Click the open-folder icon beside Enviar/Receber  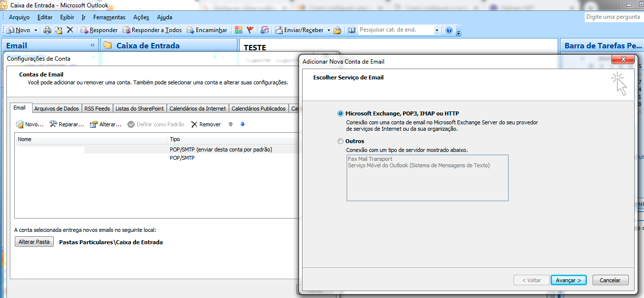coord(338,30)
